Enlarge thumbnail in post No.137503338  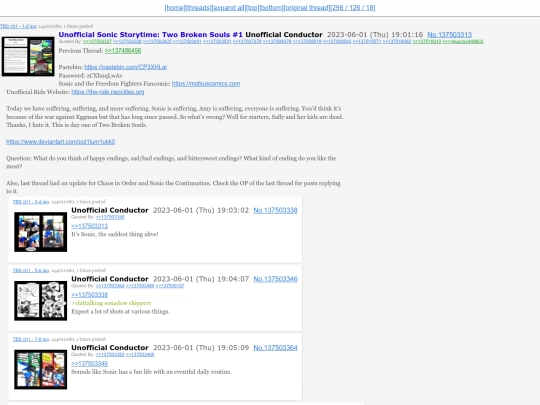coord(41,232)
